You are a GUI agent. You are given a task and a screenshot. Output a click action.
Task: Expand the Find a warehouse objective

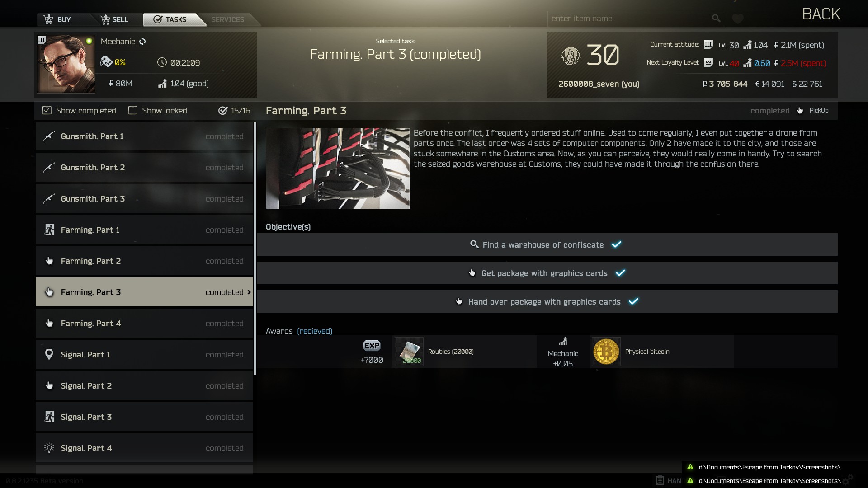pos(547,244)
